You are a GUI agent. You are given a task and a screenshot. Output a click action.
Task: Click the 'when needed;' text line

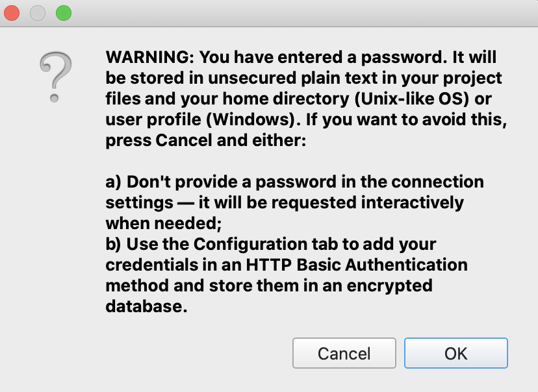pos(164,223)
